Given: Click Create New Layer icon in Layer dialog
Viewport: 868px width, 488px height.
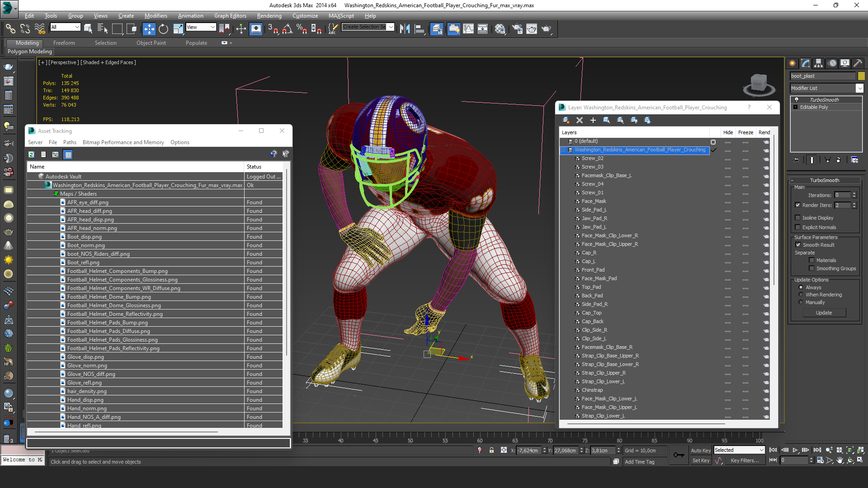Looking at the screenshot, I should 566,120.
